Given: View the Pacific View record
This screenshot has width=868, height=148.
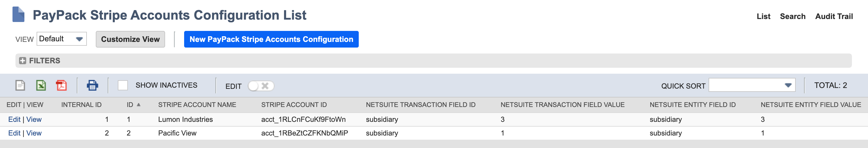Looking at the screenshot, I should pos(34,133).
